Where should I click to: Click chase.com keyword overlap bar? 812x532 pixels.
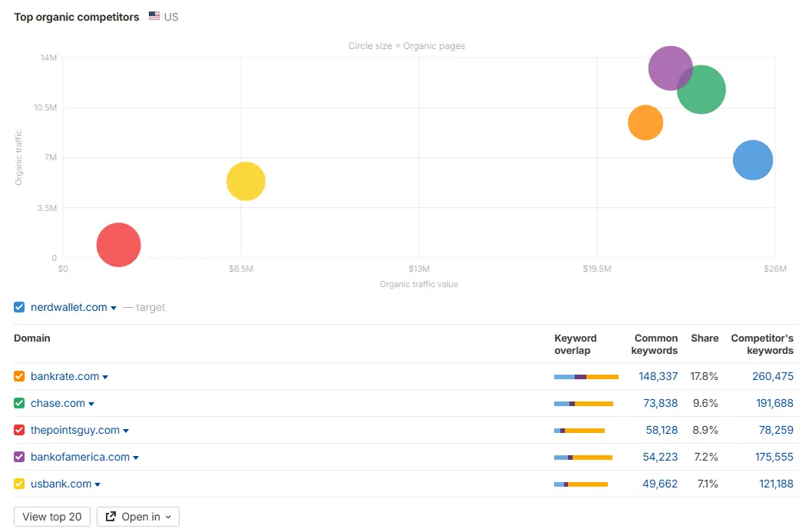[583, 404]
